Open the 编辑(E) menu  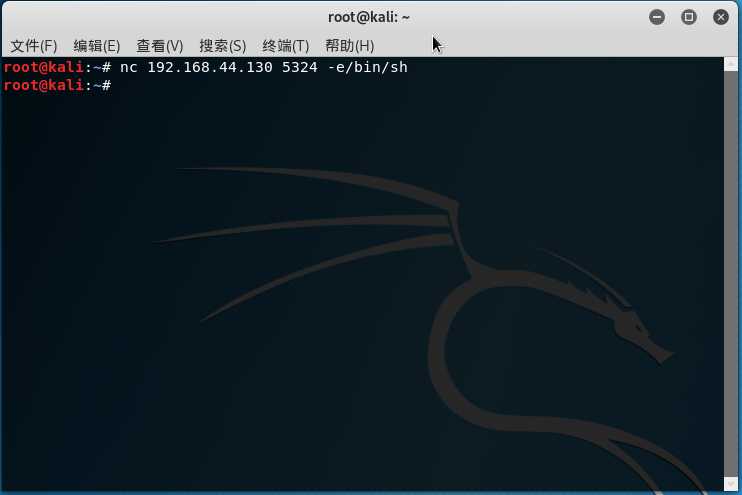(97, 46)
